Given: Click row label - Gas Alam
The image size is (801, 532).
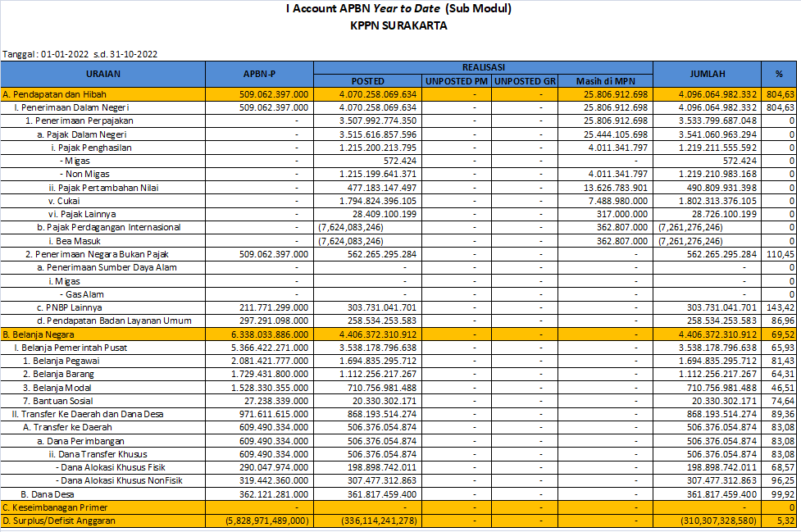Looking at the screenshot, I should click(82, 294).
